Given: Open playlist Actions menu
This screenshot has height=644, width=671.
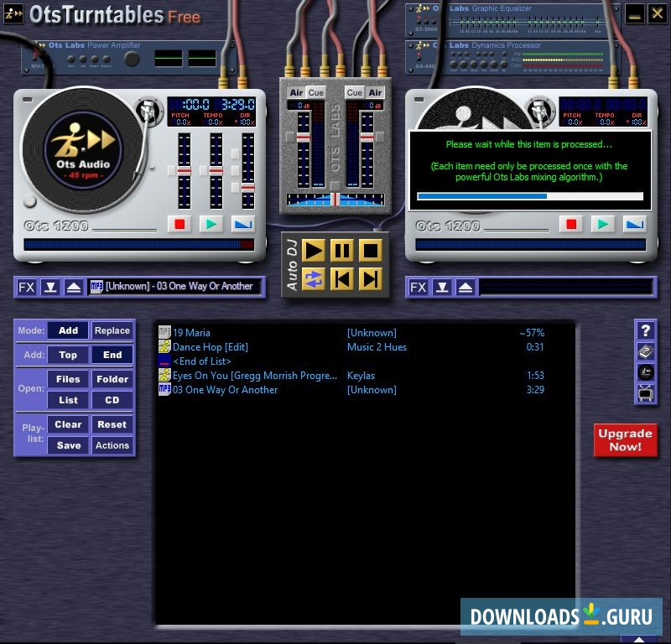Looking at the screenshot, I should pyautogui.click(x=112, y=445).
